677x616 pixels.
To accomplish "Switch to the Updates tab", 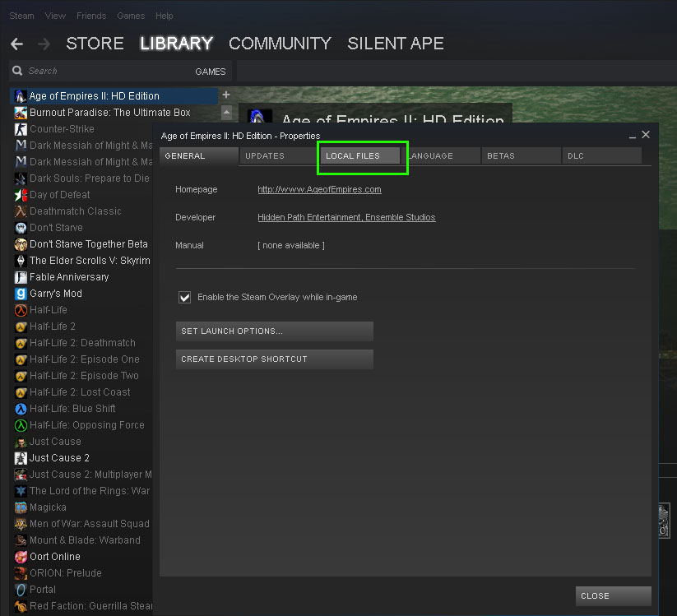I will coord(280,155).
